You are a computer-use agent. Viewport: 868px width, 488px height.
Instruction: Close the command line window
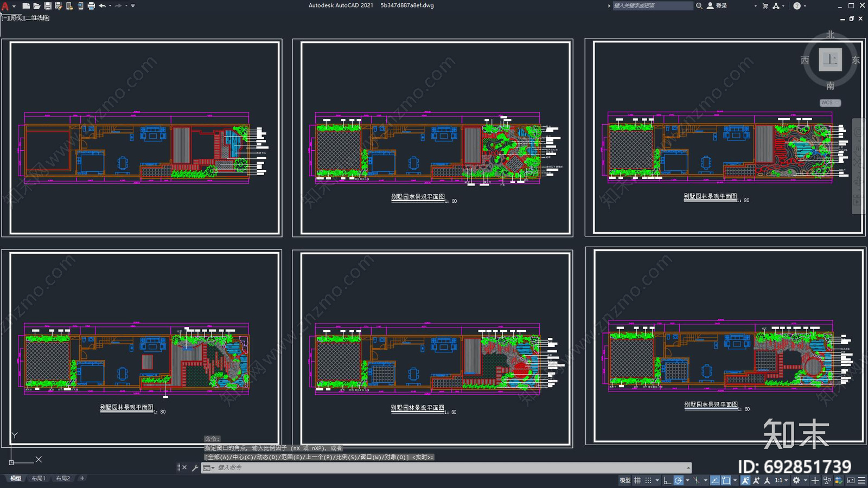point(184,467)
